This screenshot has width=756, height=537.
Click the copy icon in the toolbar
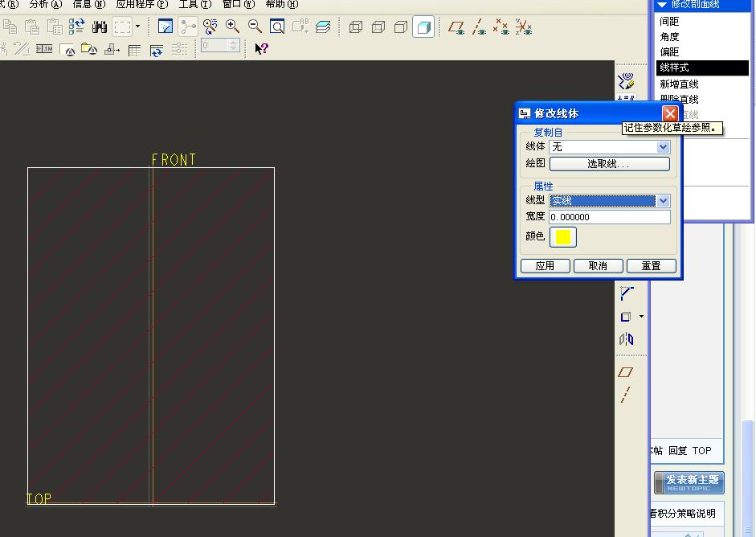[10, 27]
